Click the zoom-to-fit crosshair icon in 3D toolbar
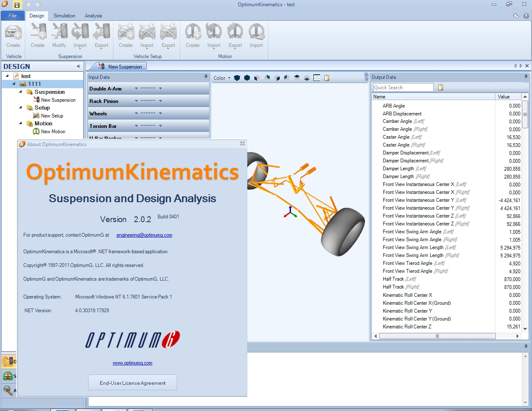This screenshot has height=411, width=532. 317,78
